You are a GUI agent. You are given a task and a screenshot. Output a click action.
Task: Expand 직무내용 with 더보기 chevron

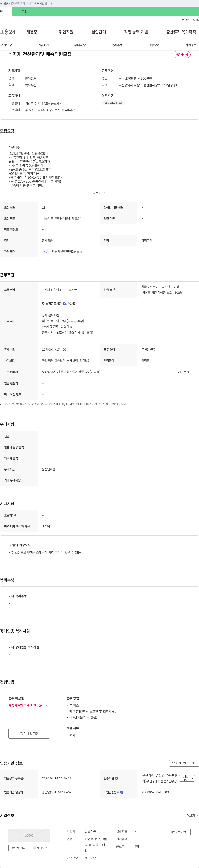[99, 193]
